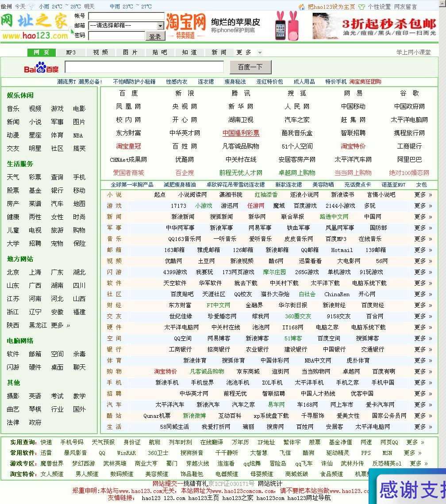This screenshot has width=446, height=504.
Task: Expand 更多 in the 银行 row
Action: [x=423, y=349]
